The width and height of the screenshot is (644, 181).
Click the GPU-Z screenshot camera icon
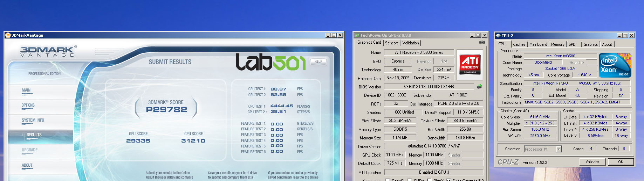[482, 42]
